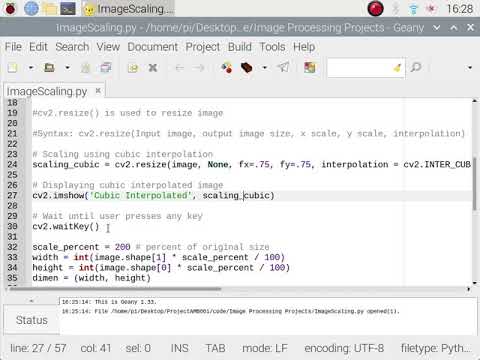Viewport: 480px width, 360px height.
Task: Click the ImageScaling taskbar window button
Action: [128, 9]
